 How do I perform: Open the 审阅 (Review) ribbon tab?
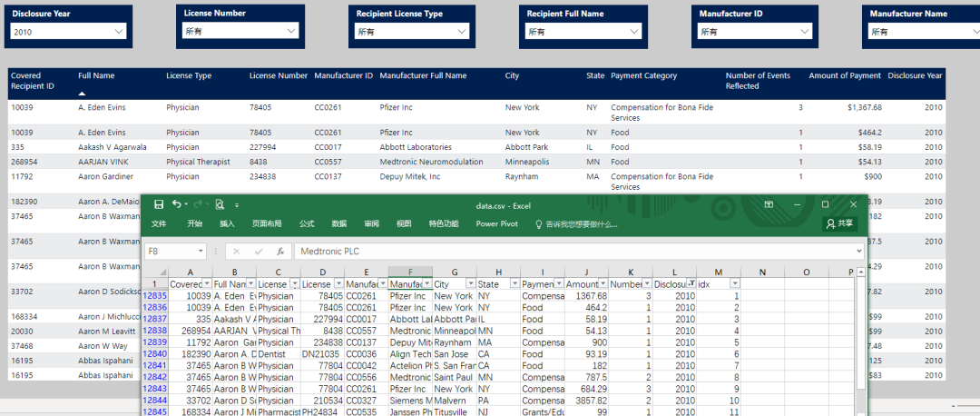[372, 224]
